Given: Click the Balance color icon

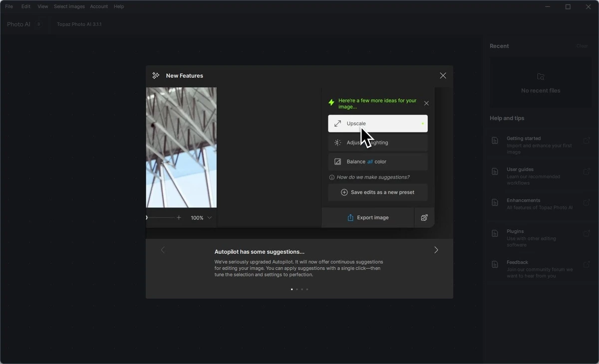Looking at the screenshot, I should point(337,162).
